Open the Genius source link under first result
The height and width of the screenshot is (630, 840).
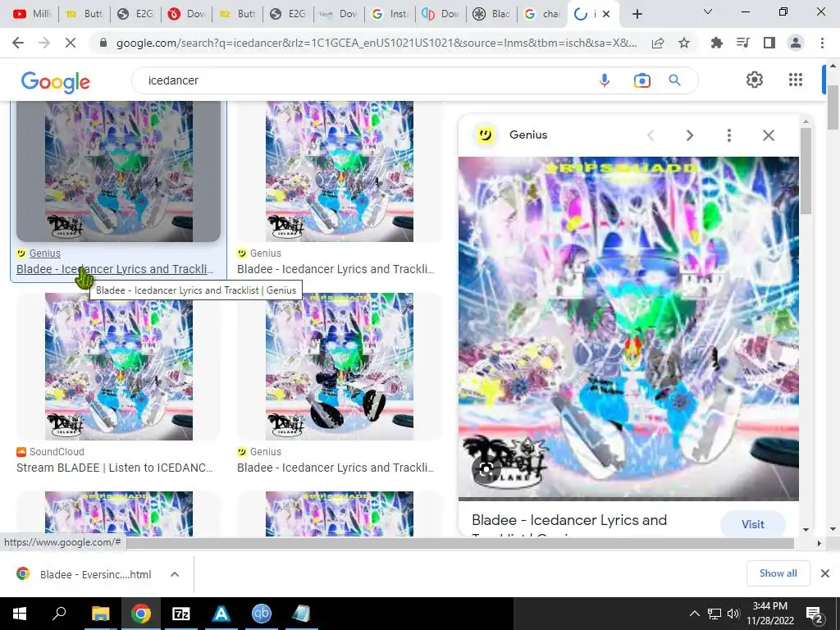click(44, 253)
